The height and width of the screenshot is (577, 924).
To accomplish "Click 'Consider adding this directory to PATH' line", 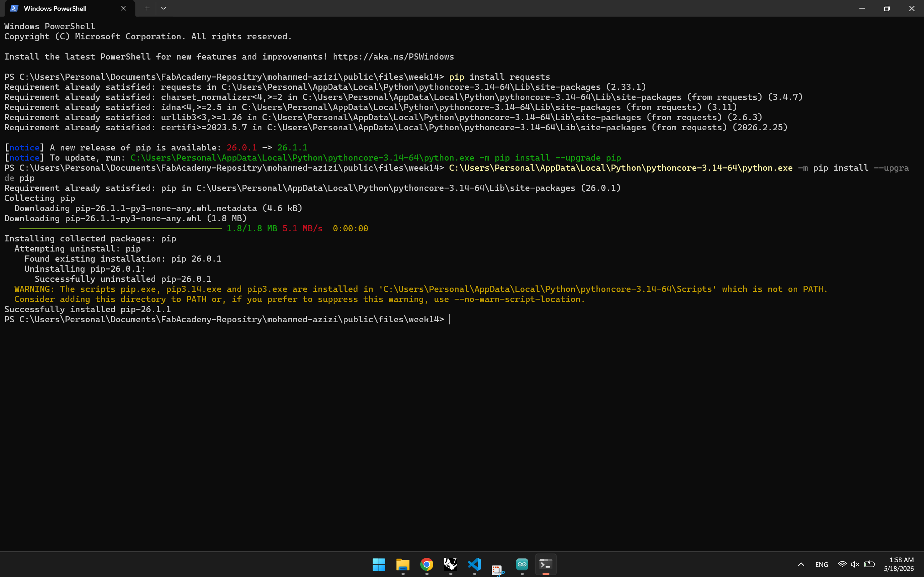I will (300, 300).
